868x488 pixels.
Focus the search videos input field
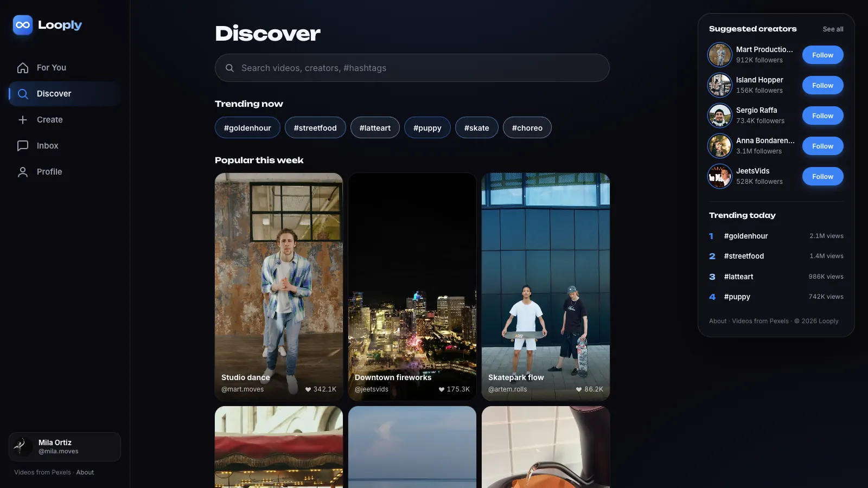pyautogui.click(x=412, y=68)
